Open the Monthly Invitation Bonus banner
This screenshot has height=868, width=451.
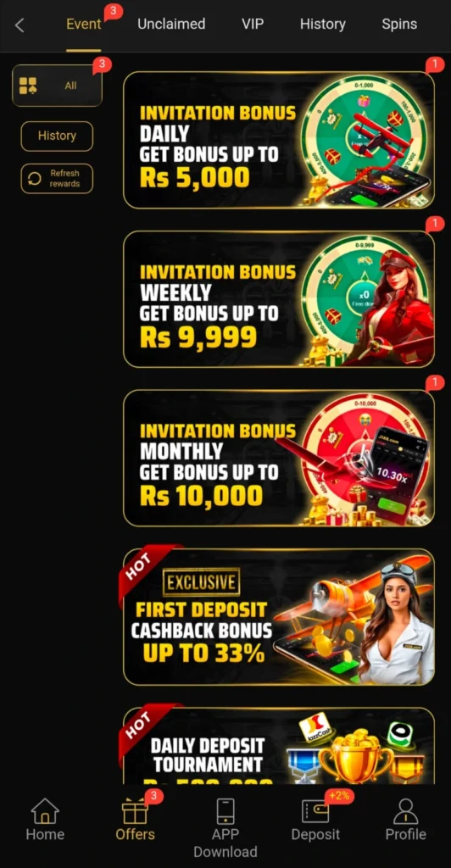[278, 458]
